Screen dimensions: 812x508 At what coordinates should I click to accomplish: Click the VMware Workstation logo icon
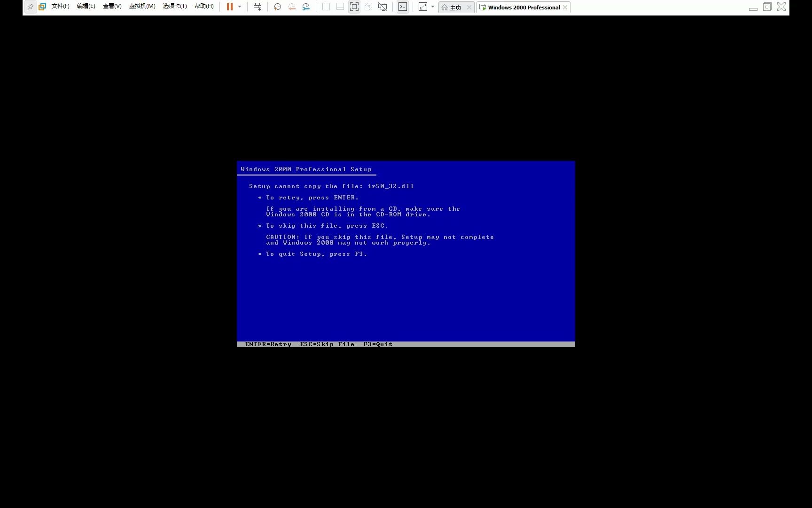click(x=42, y=7)
